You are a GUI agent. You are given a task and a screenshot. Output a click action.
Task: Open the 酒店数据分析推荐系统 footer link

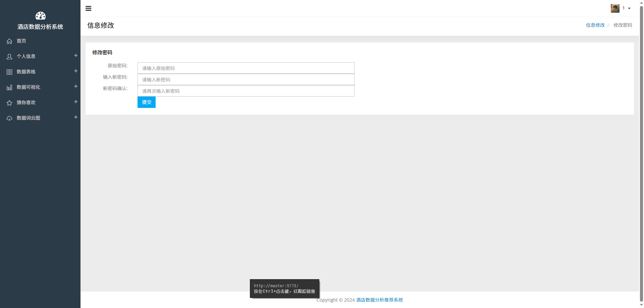pyautogui.click(x=379, y=300)
